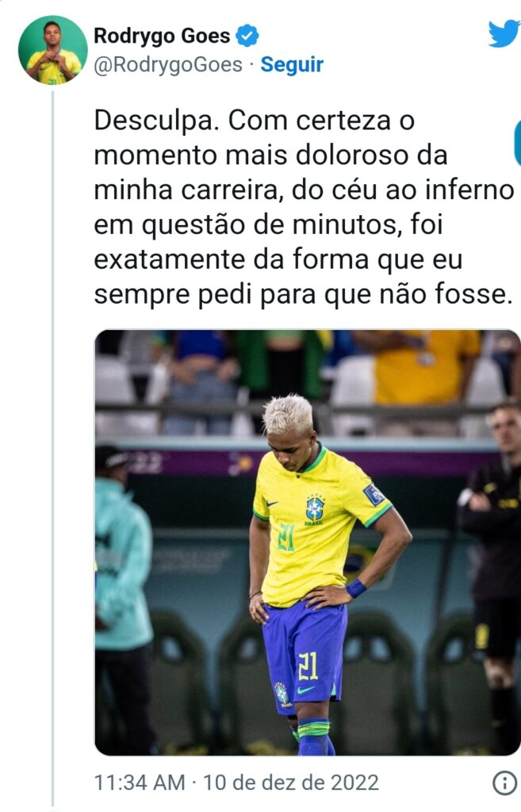The image size is (521, 812).
Task: Click the CBF crest on the yellow jersey
Action: 315,510
